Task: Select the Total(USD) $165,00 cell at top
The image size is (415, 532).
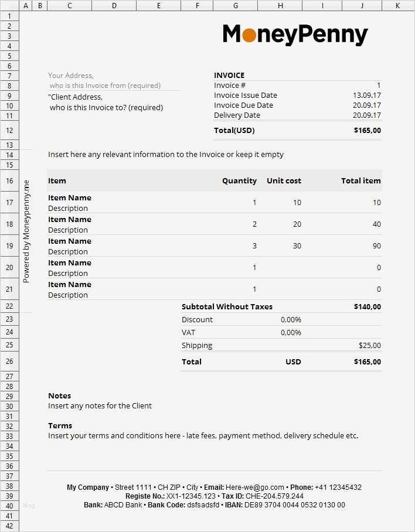Action: click(367, 131)
